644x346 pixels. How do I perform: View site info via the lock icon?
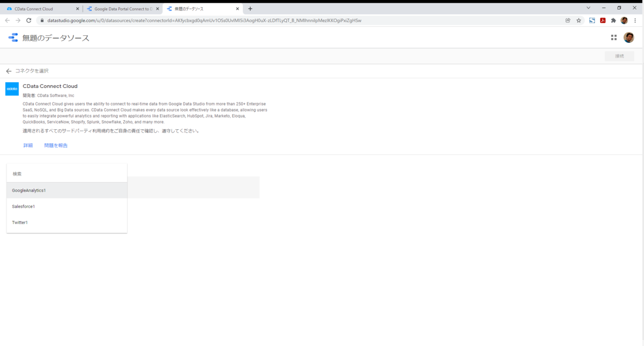click(43, 20)
